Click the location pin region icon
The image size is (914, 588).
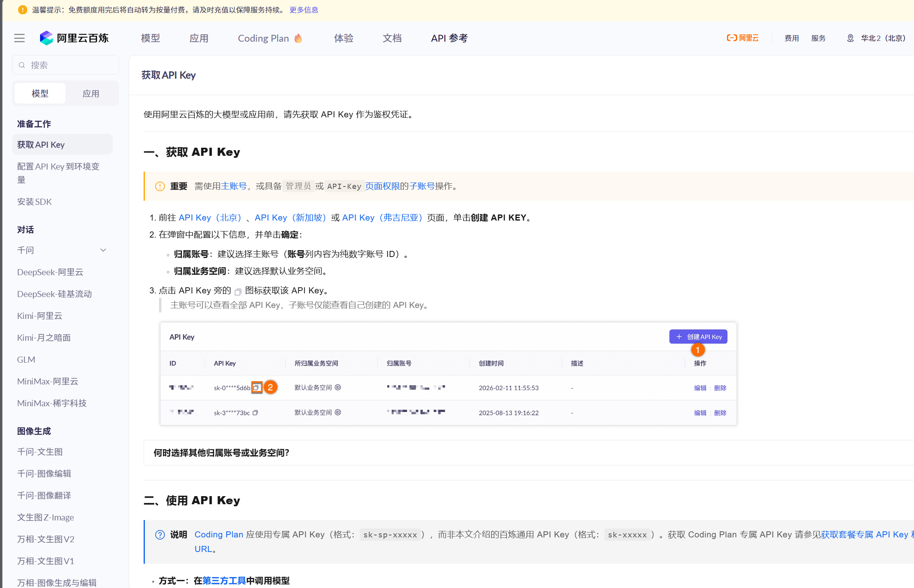point(850,38)
